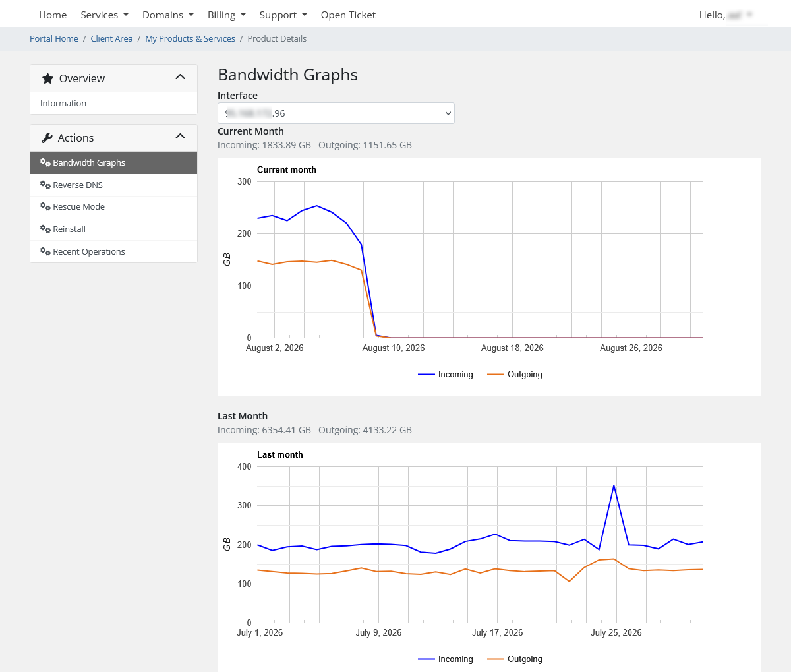791x672 pixels.
Task: Click the gears icon next to Rescue Mode
Action: [x=45, y=206]
